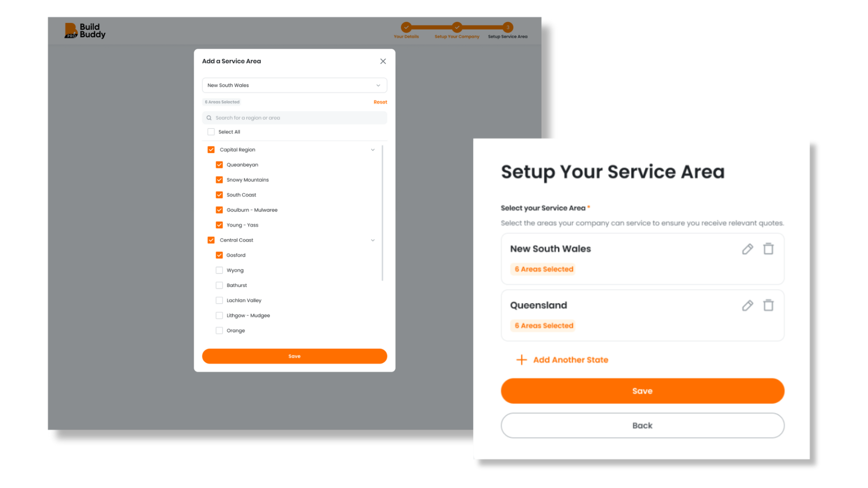The image size is (868, 488).
Task: Expand the Central Coast region chevron
Action: point(373,239)
